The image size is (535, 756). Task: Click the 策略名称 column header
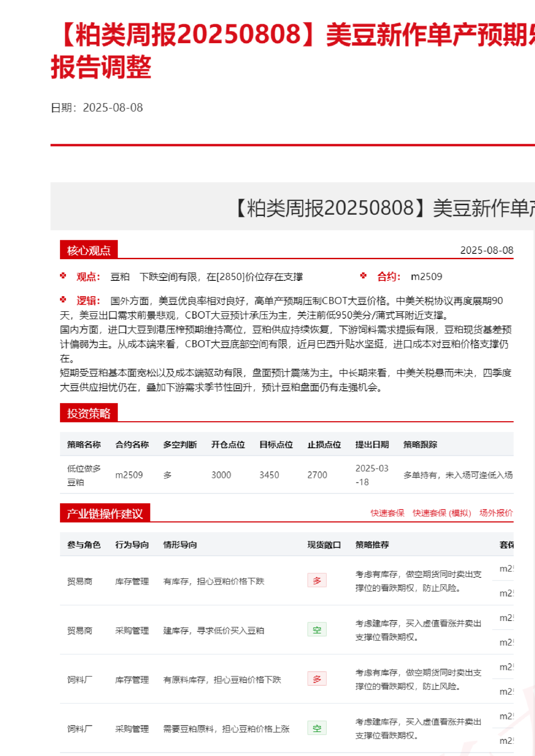(84, 445)
